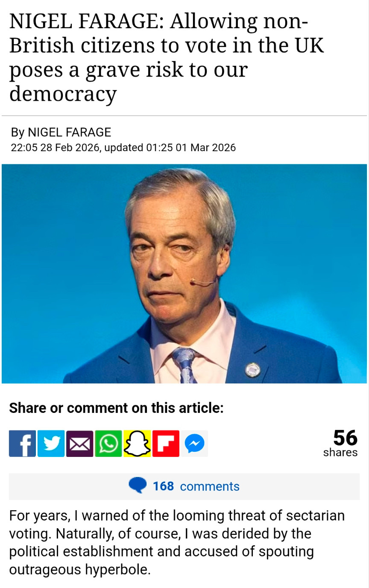This screenshot has height=588, width=369.
Task: Send the article by email icon
Action: point(80,444)
